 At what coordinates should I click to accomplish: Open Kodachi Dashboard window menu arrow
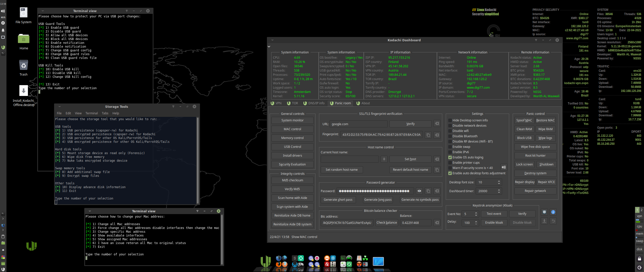272,40
